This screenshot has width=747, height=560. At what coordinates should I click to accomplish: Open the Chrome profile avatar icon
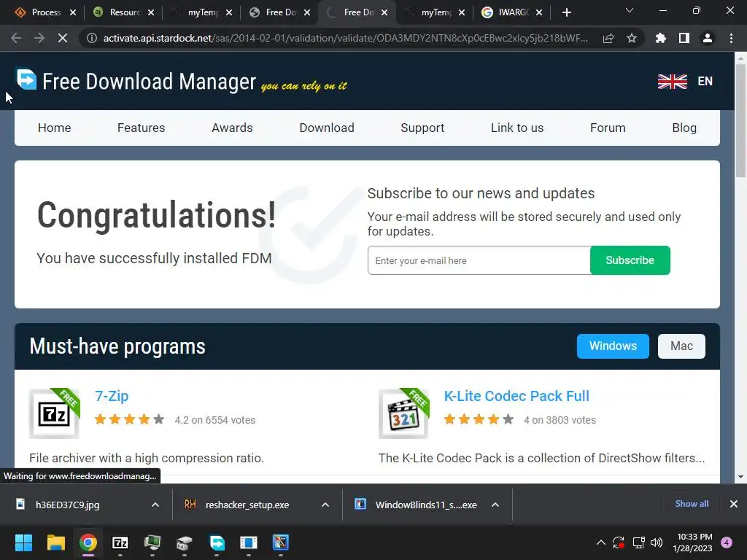[708, 38]
